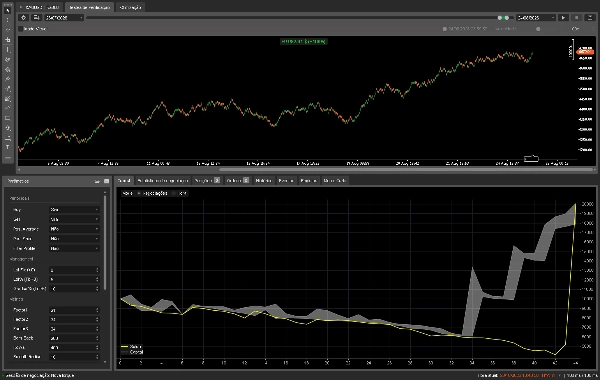Click the chart scrollbar's left arrow
The height and width of the screenshot is (380, 600).
point(20,170)
